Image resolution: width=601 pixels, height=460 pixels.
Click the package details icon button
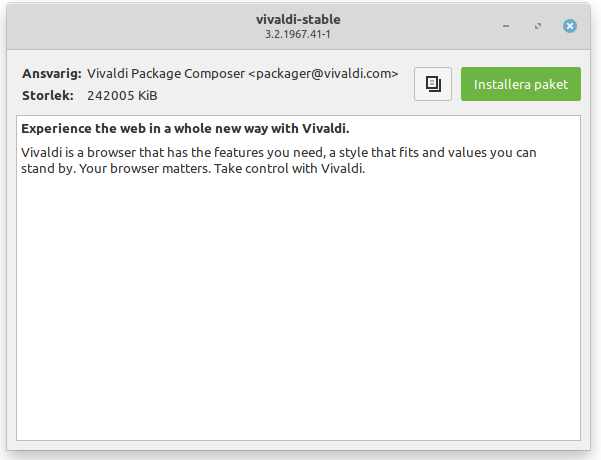tap(433, 84)
